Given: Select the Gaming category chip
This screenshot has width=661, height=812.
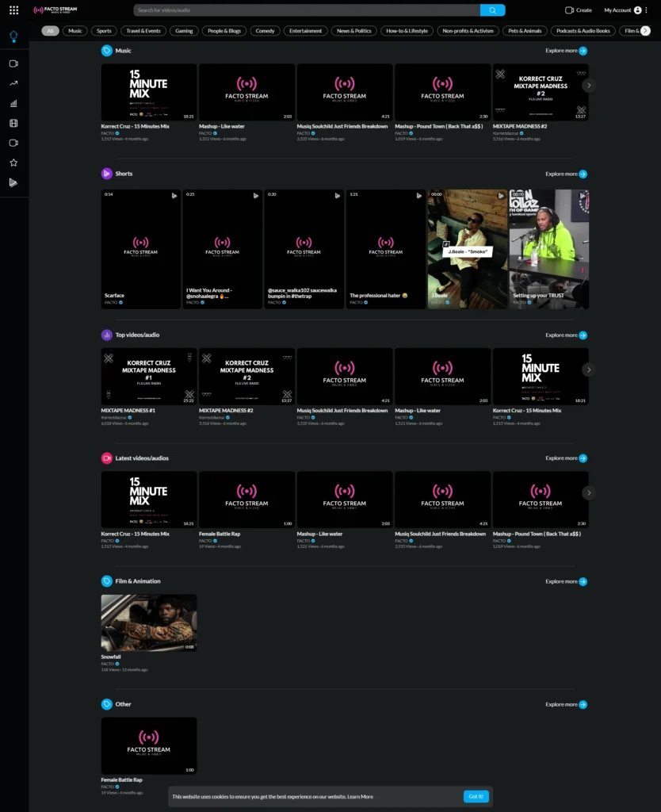Looking at the screenshot, I should coord(184,31).
